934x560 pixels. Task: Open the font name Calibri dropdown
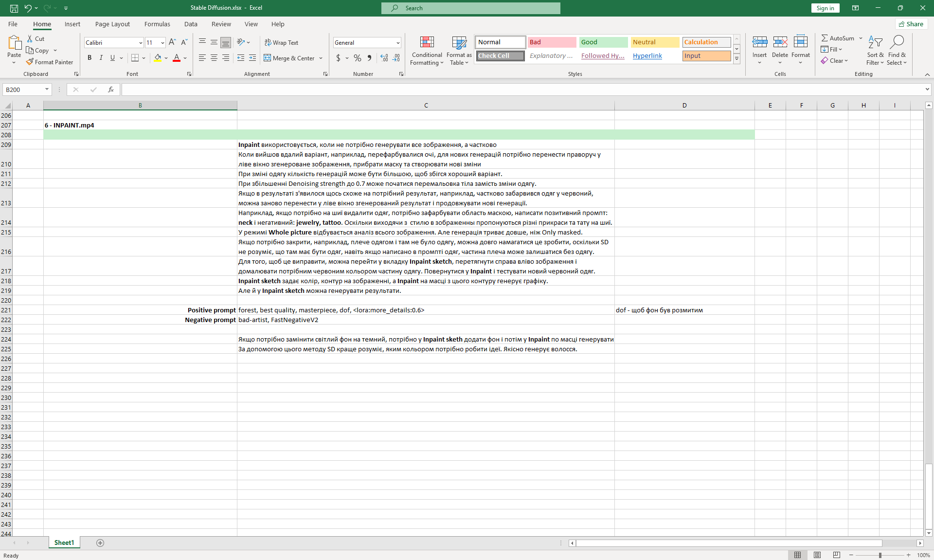[x=141, y=43]
